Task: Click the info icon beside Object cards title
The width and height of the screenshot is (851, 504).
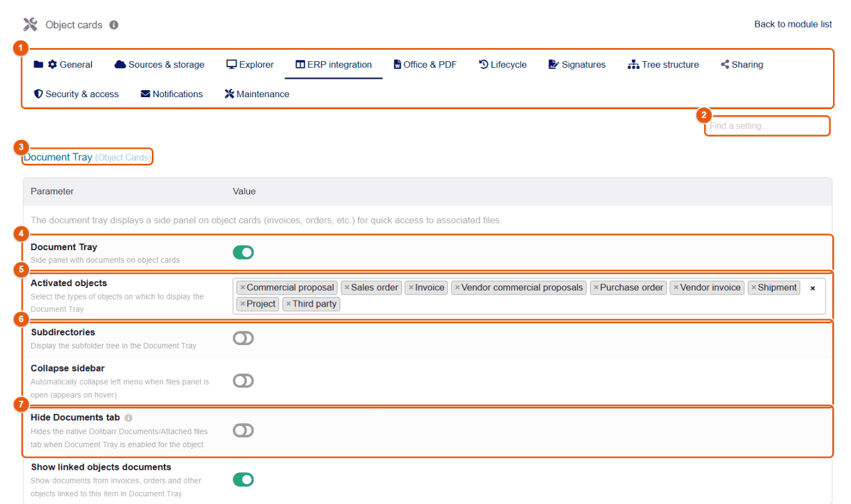Action: point(114,25)
